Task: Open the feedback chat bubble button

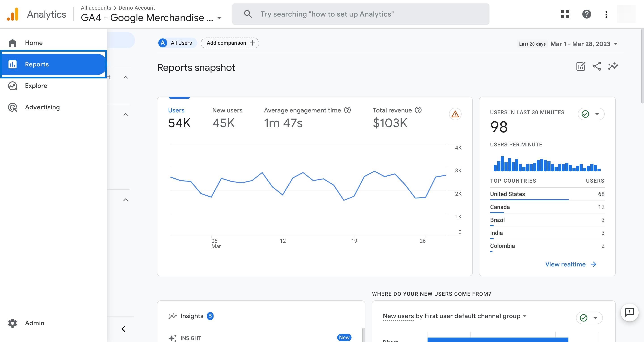Action: pyautogui.click(x=629, y=312)
